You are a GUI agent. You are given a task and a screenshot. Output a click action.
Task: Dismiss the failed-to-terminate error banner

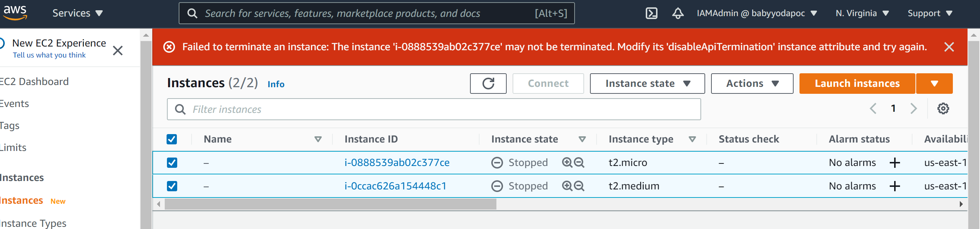pyautogui.click(x=949, y=47)
